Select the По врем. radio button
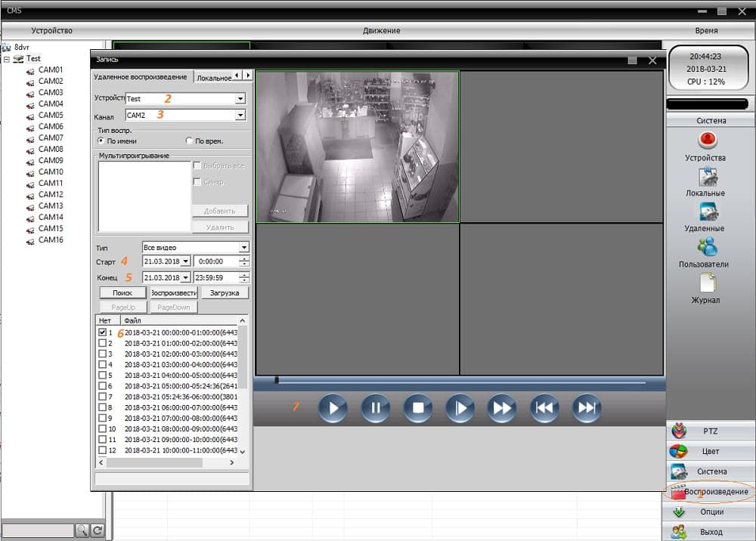This screenshot has width=756, height=541. (190, 141)
